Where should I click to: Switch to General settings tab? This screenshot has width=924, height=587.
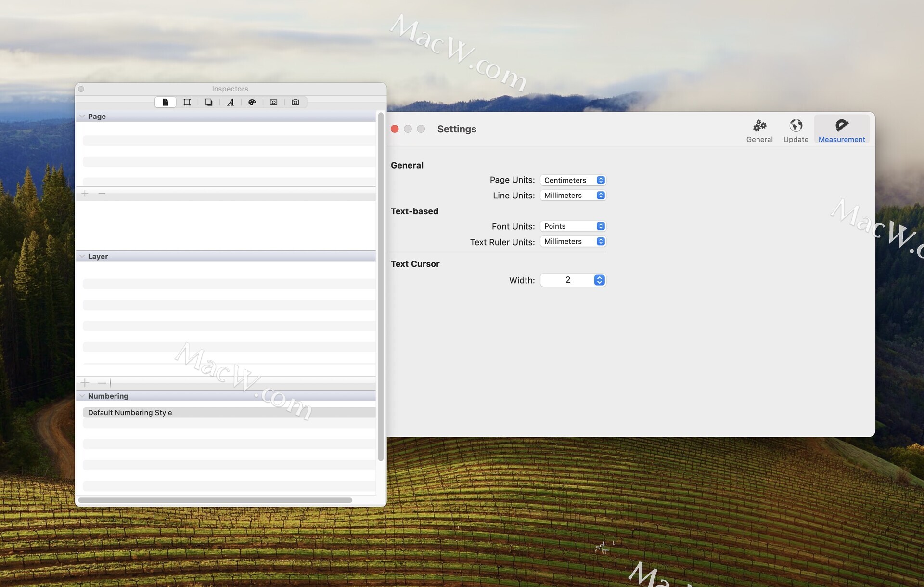[x=759, y=131]
